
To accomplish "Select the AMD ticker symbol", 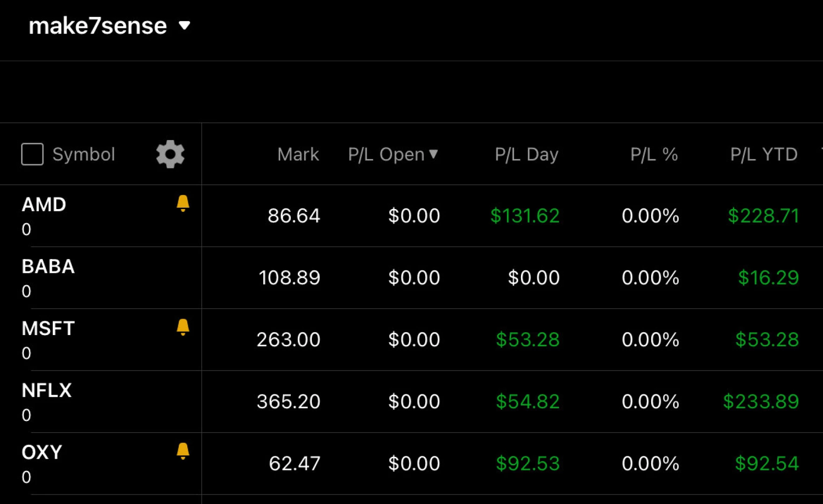I will [43, 204].
